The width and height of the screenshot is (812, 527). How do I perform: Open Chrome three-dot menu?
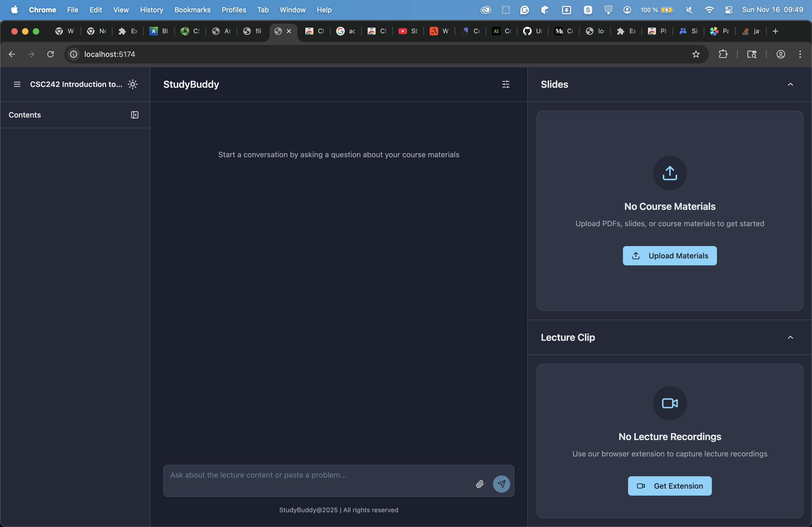pyautogui.click(x=800, y=54)
